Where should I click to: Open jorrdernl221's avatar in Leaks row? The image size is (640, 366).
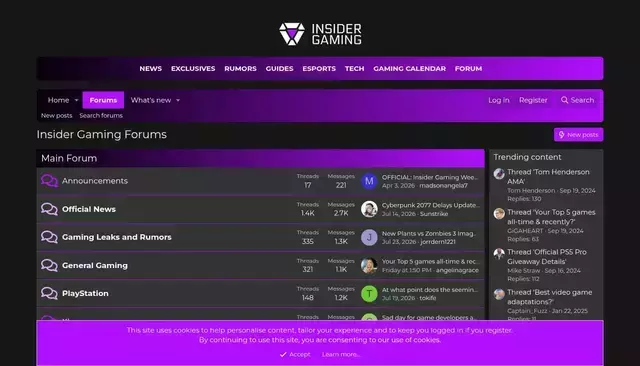tap(369, 237)
